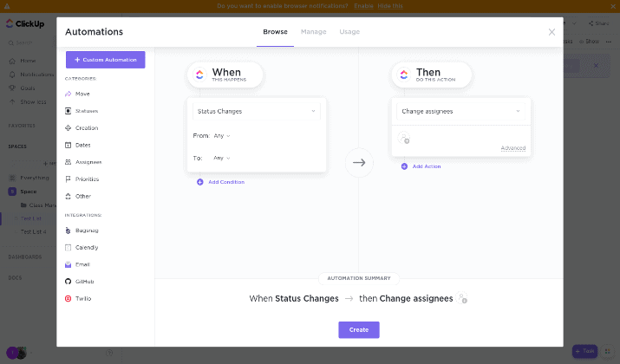The width and height of the screenshot is (620, 364).
Task: Open the Space item in sidebar
Action: pyautogui.click(x=28, y=192)
